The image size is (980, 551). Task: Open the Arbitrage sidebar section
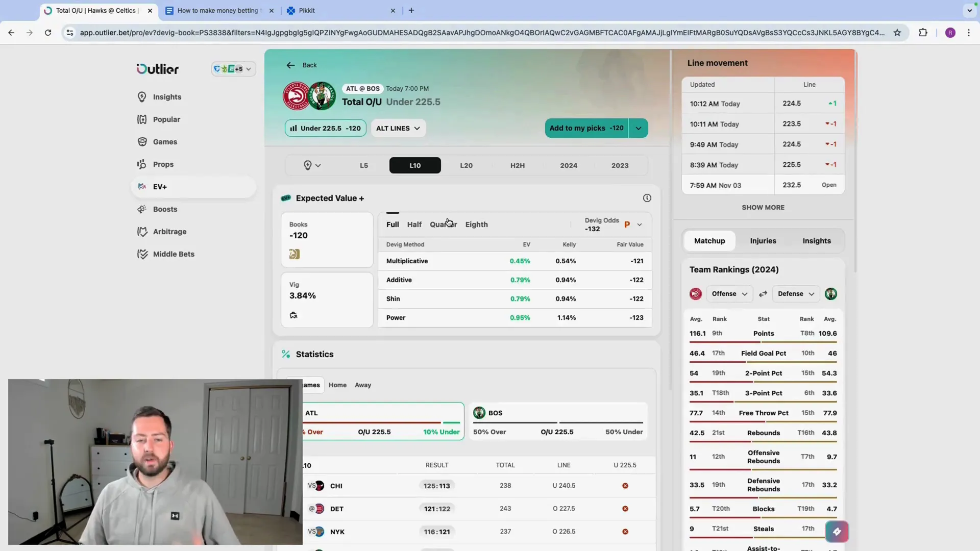pos(162,232)
